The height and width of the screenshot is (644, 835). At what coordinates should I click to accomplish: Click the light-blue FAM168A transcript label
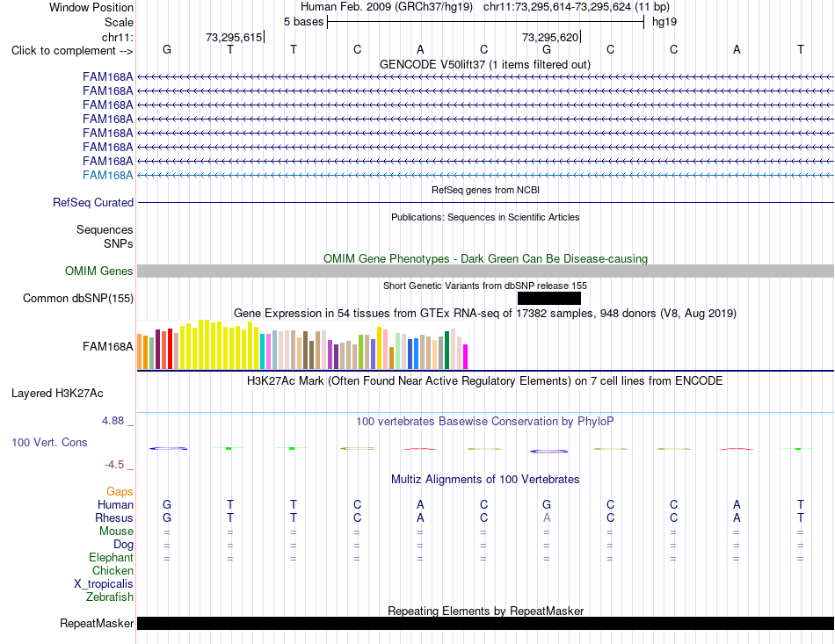click(x=107, y=175)
